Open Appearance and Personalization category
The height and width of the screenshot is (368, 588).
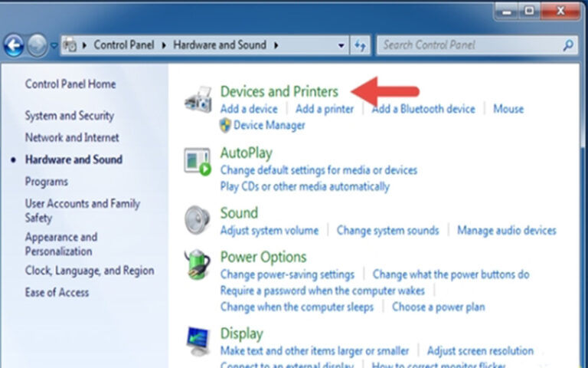click(61, 244)
